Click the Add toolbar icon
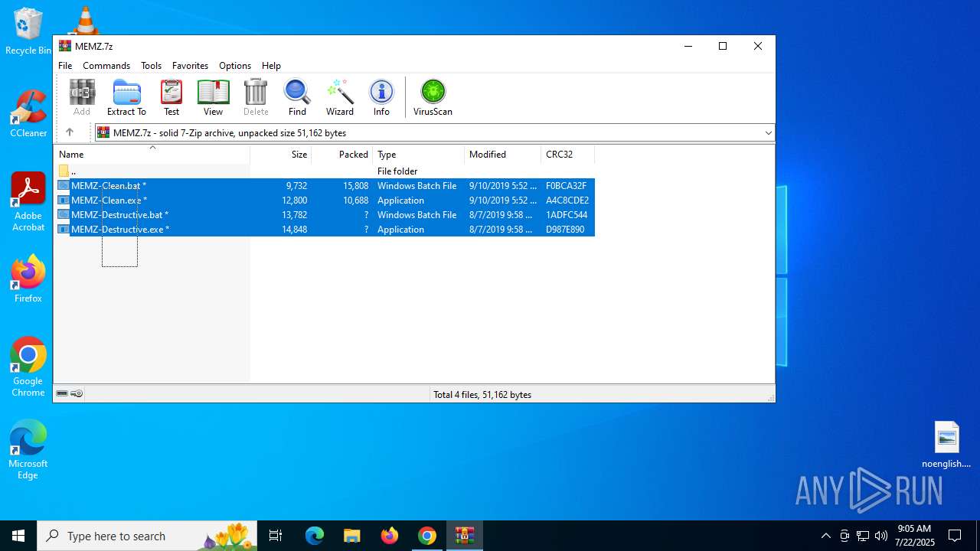The height and width of the screenshot is (551, 980). tap(82, 97)
